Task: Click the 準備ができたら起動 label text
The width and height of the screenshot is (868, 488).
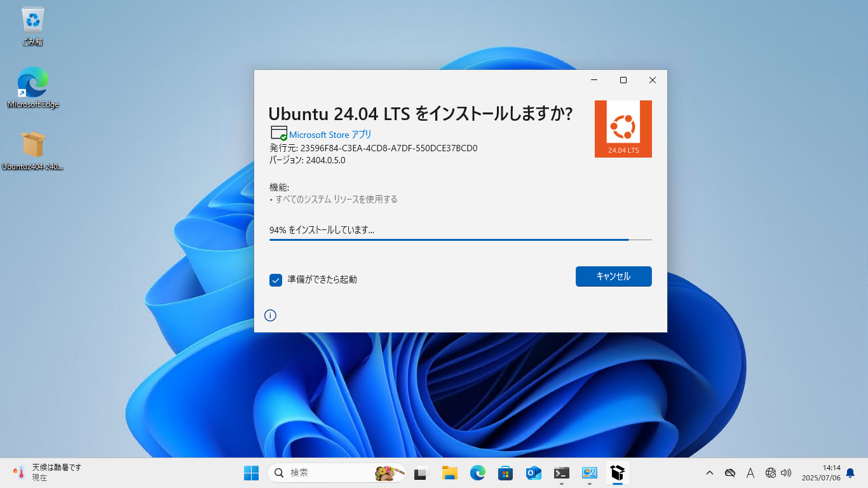Action: (x=322, y=280)
